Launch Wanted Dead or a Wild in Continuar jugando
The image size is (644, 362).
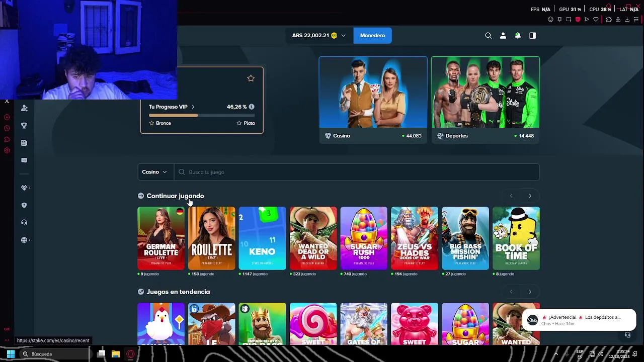313,238
